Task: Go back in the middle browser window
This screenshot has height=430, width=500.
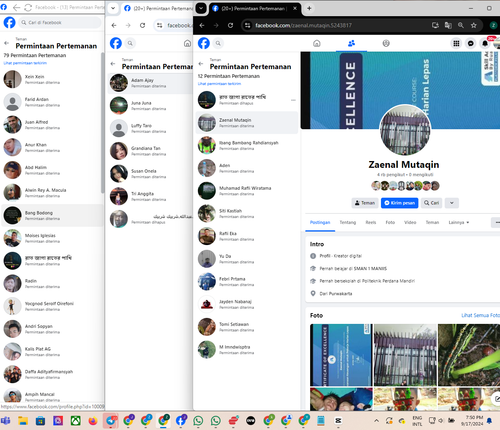Action: (114, 25)
